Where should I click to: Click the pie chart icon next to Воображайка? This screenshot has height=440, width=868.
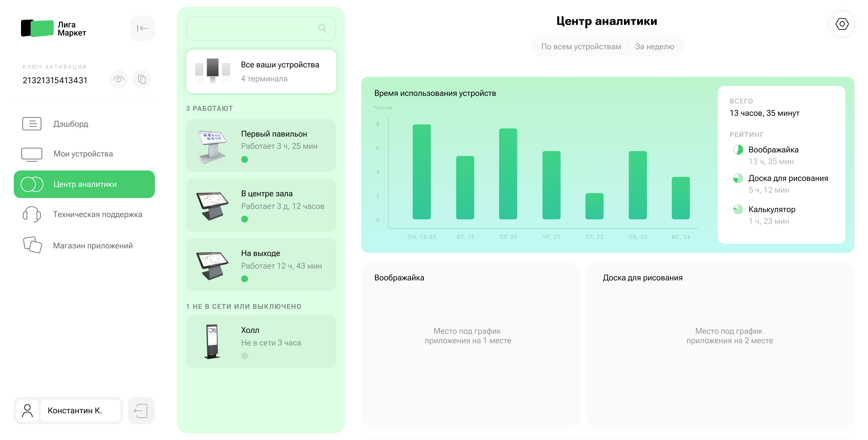[738, 149]
